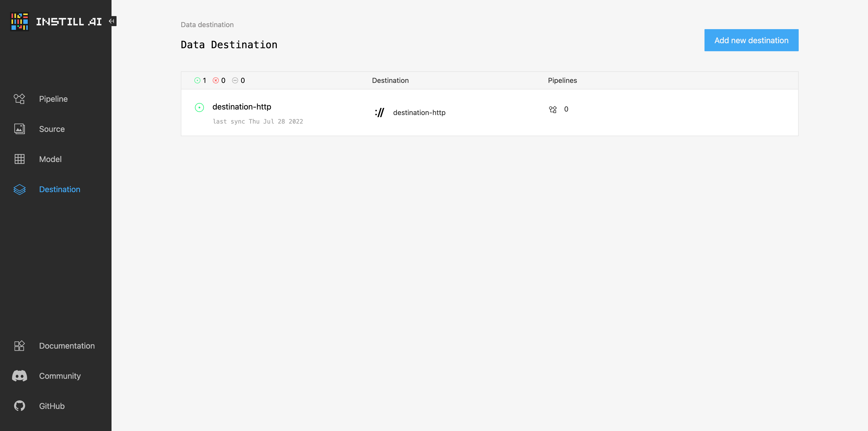Click the Destination column header
The height and width of the screenshot is (431, 868).
point(390,80)
